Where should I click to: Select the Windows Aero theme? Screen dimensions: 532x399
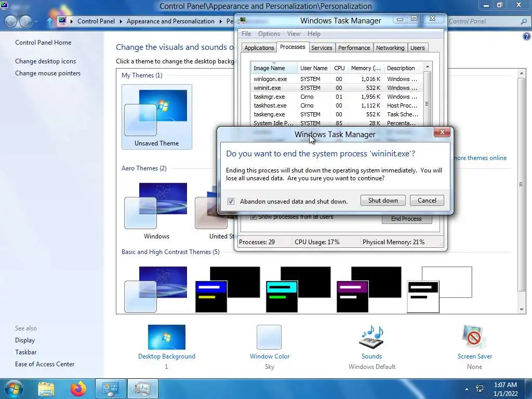[156, 210]
